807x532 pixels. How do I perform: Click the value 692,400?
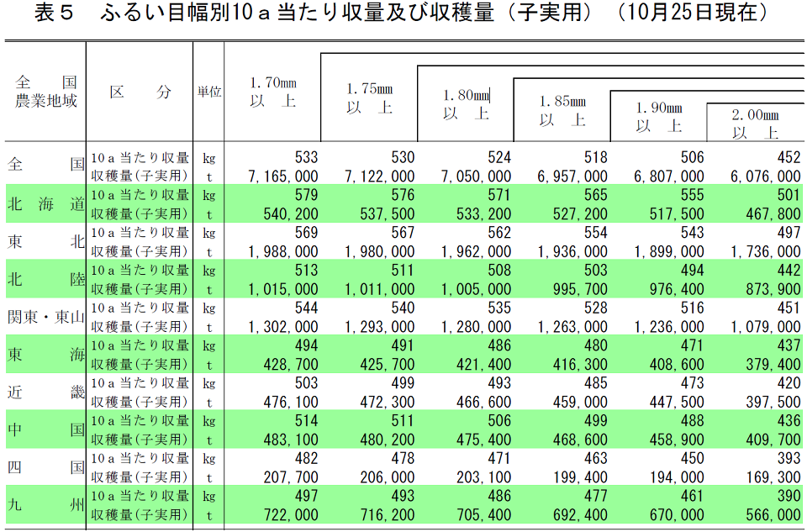580,515
